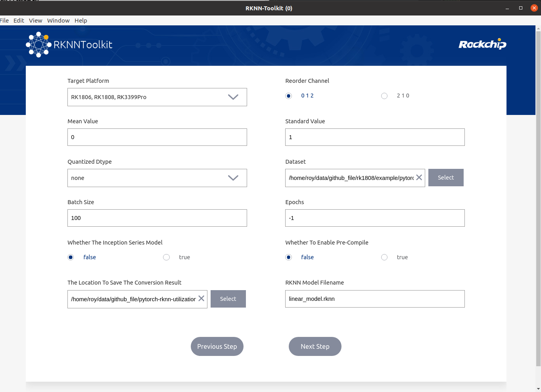Set Enable Pre-Compile to false
This screenshot has width=541, height=392.
[x=288, y=257]
